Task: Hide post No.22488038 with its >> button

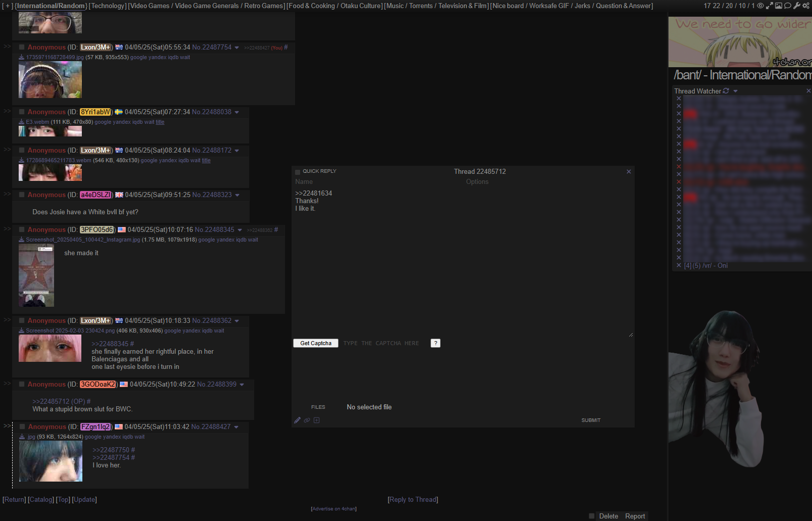Action: (x=7, y=111)
